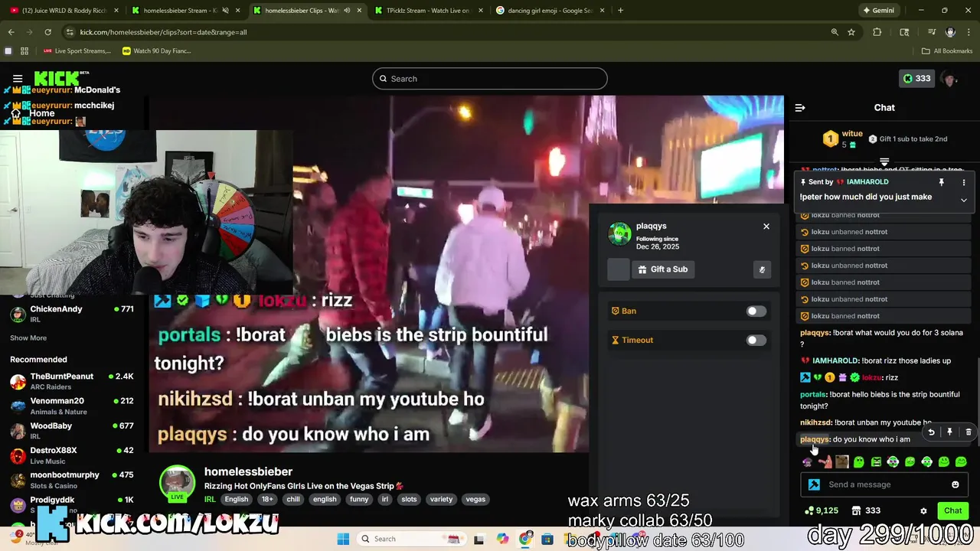This screenshot has height=551, width=980.
Task: Switch to homelessbieber Stream tab
Action: [185, 11]
